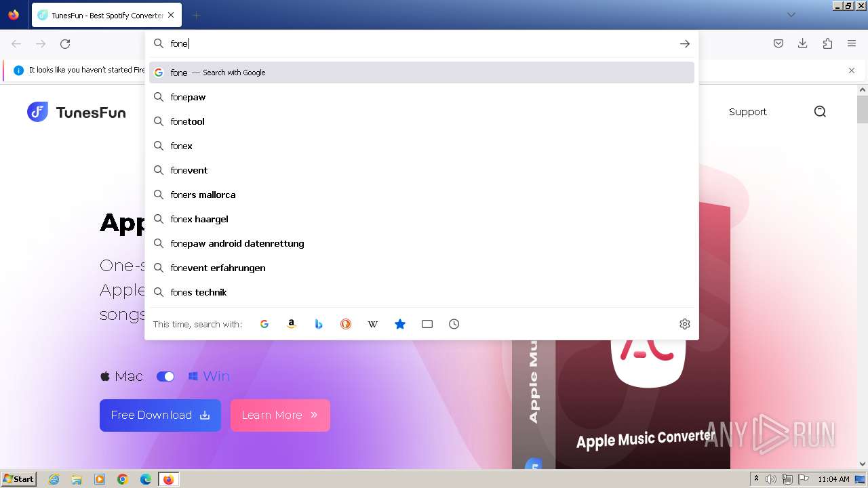
Task: Open TunesFun site search icon
Action: tap(820, 112)
